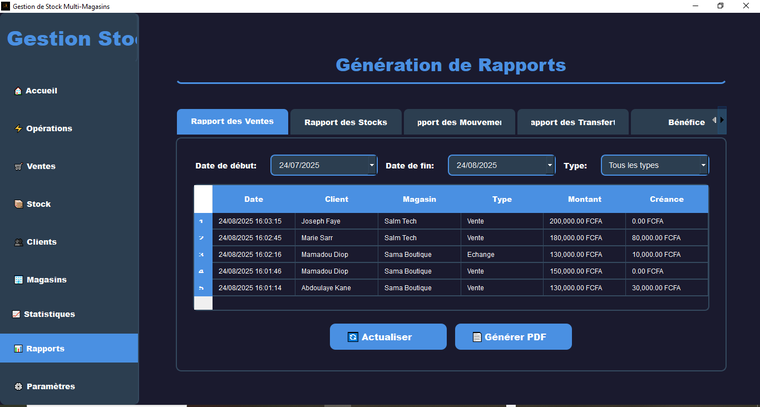Viewport: 760px width, 407px height.
Task: Open the Rapport des Mouvements tab
Action: pos(459,122)
